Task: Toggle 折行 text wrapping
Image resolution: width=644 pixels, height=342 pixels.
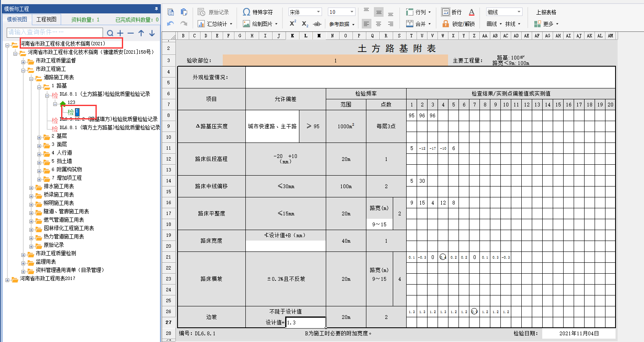Action: [x=451, y=12]
